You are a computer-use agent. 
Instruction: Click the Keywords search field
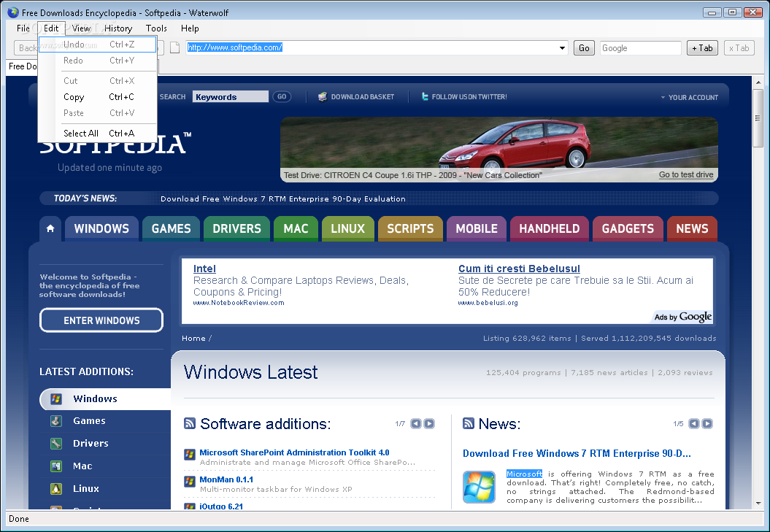pos(231,97)
